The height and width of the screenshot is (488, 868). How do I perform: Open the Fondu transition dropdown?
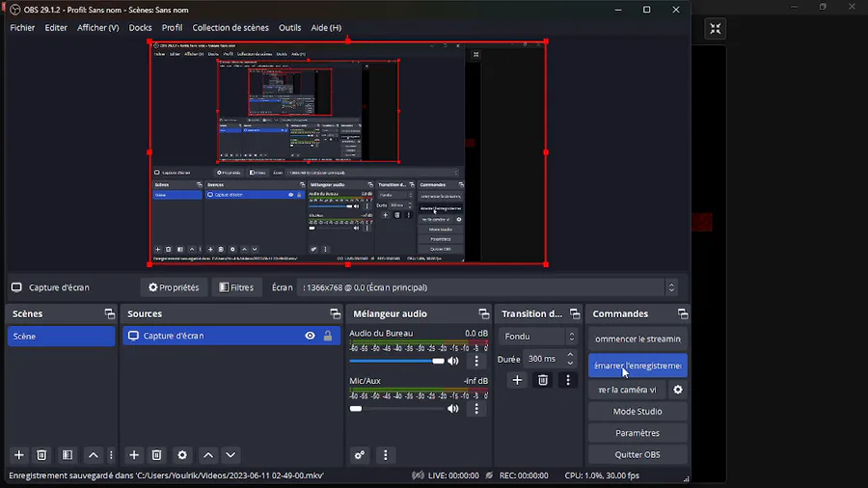point(538,337)
